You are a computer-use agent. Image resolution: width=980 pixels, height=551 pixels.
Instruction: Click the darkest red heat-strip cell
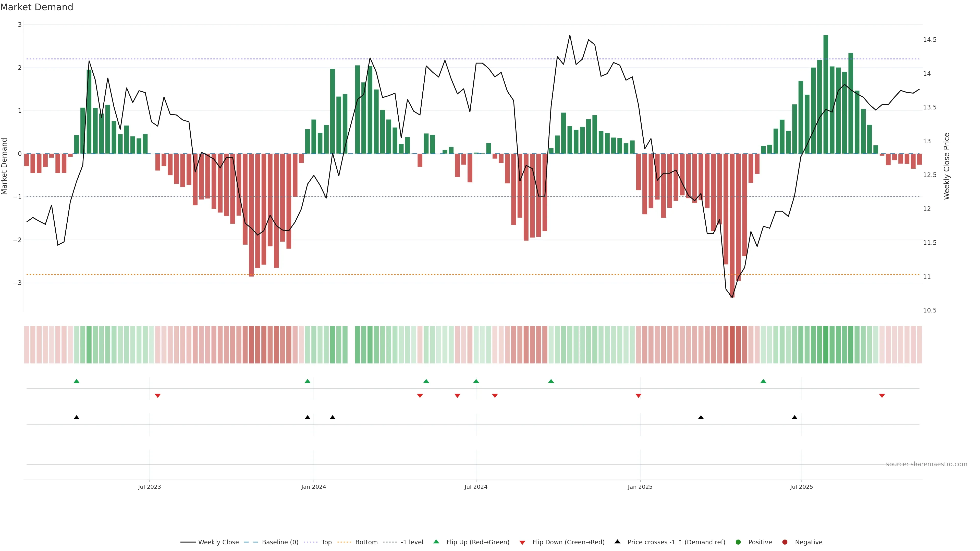coord(732,345)
